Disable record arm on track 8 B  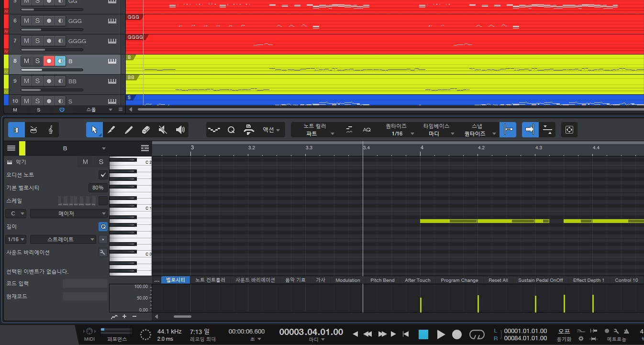[x=49, y=61]
